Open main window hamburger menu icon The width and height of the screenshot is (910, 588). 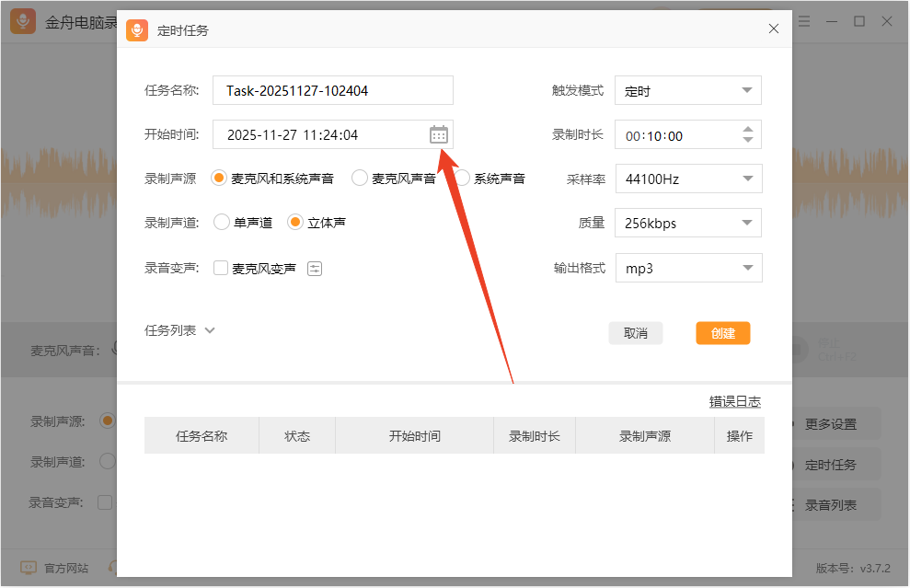click(804, 21)
